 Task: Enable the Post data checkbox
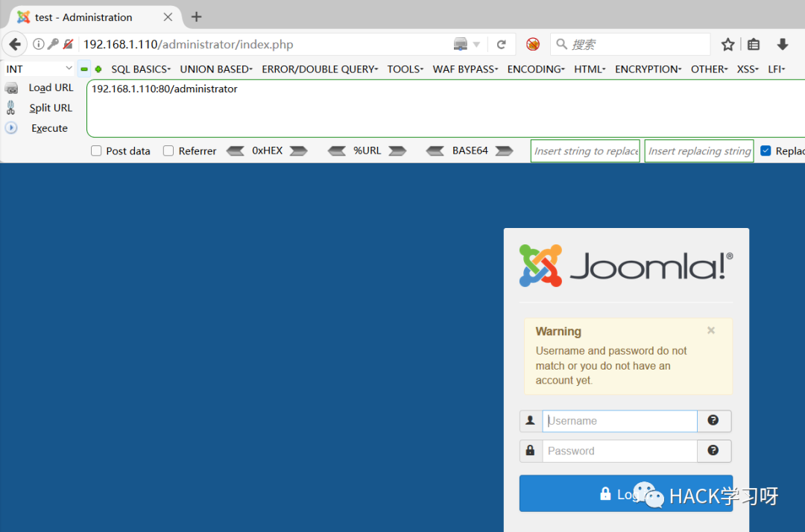click(96, 151)
